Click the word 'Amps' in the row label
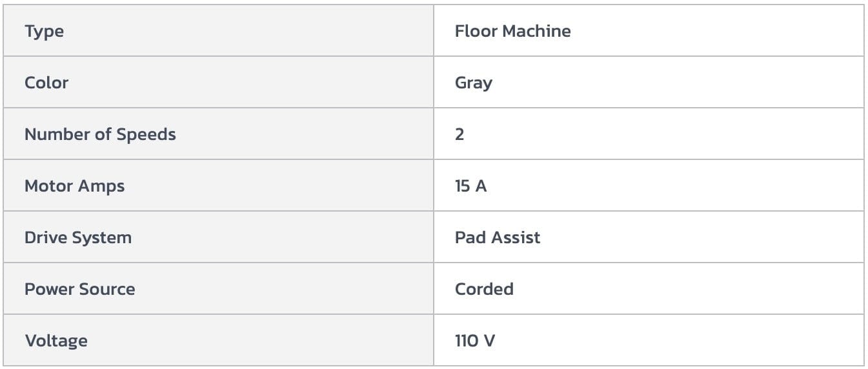 tap(101, 186)
